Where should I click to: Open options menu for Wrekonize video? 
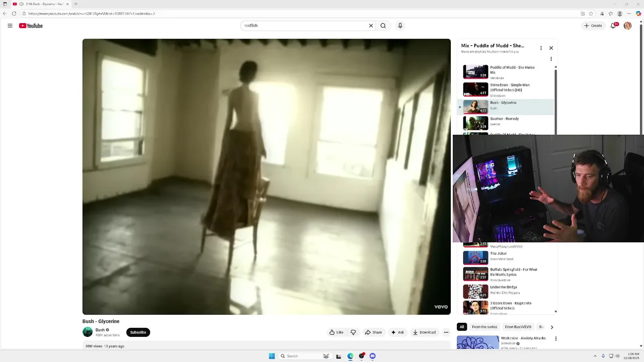pyautogui.click(x=555, y=339)
